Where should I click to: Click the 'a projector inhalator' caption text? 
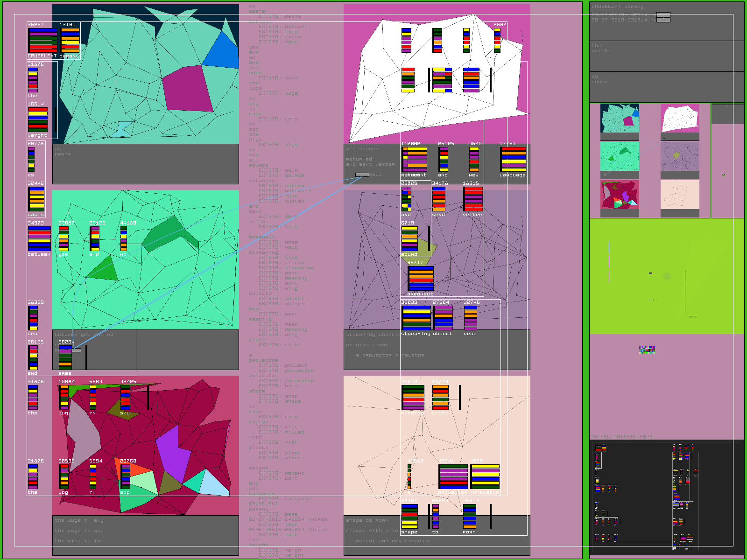(390, 356)
